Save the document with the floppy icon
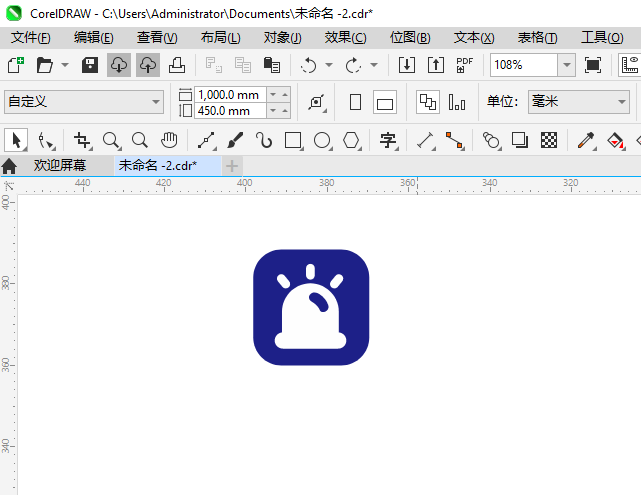 pyautogui.click(x=90, y=65)
